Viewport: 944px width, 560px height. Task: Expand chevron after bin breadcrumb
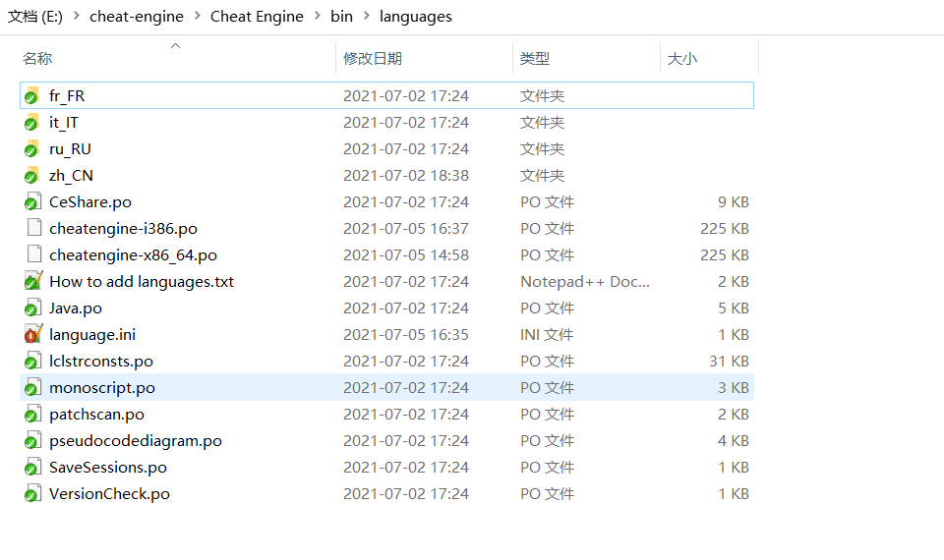[366, 17]
